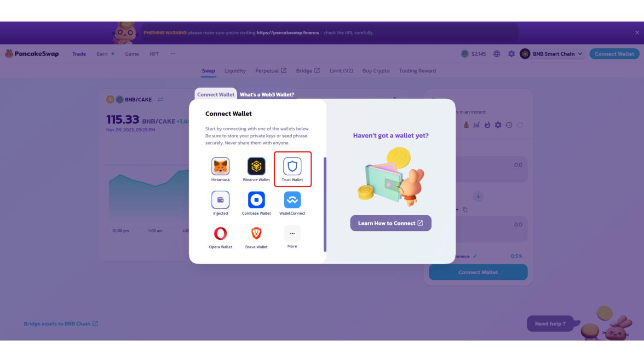Image resolution: width=644 pixels, height=362 pixels.
Task: Select the Metamask wallet icon
Action: pos(220,166)
